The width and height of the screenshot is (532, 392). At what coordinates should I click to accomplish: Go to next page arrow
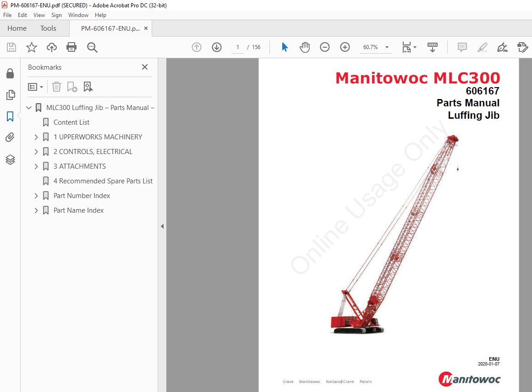tap(217, 47)
